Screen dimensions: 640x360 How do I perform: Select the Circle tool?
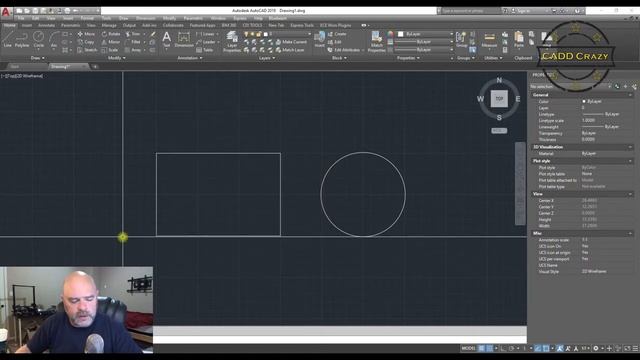(38, 40)
